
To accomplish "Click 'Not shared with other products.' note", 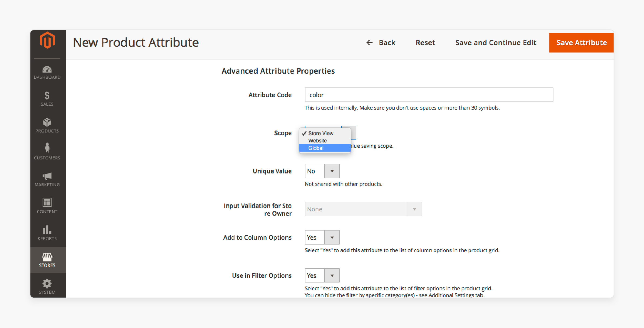I will pos(343,184).
